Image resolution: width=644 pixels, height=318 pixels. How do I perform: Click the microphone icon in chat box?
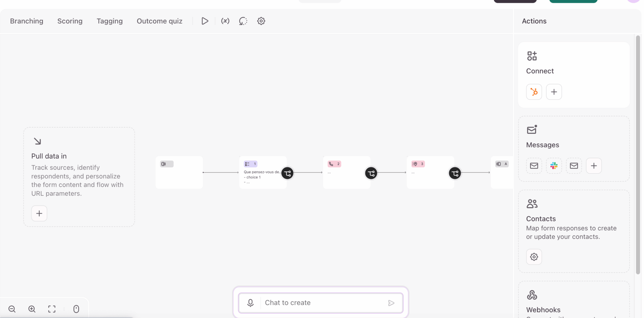click(x=250, y=303)
